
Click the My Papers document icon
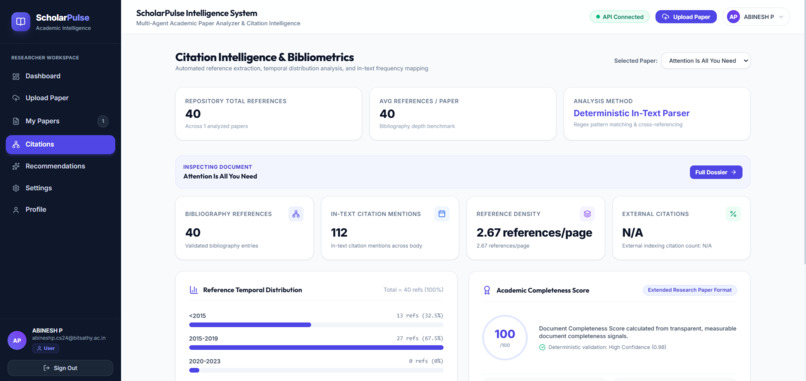click(16, 121)
